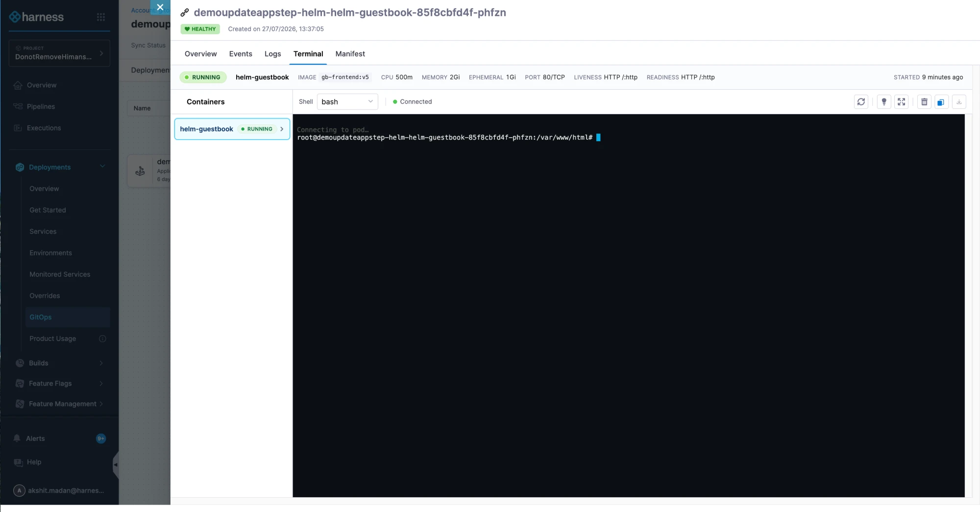The image size is (980, 512).
Task: Expand the Feature Flags chevron
Action: tap(101, 384)
